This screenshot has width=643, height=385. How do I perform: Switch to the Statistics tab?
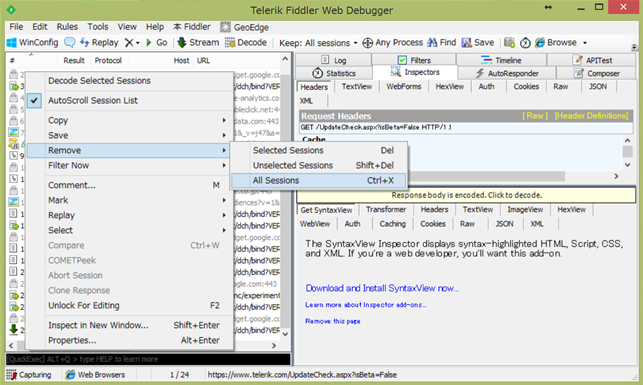point(334,73)
